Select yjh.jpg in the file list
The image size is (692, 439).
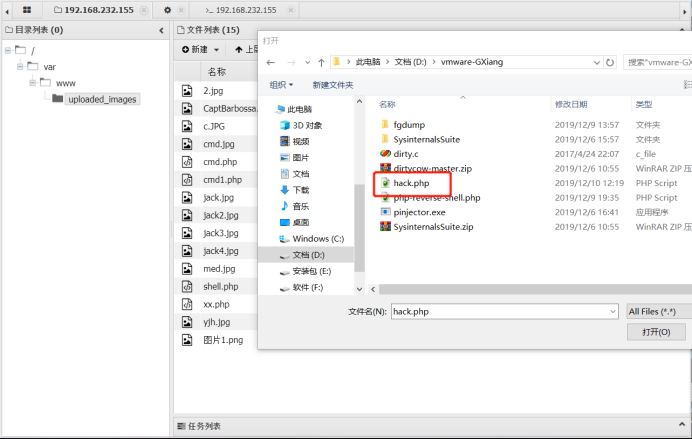tap(217, 322)
